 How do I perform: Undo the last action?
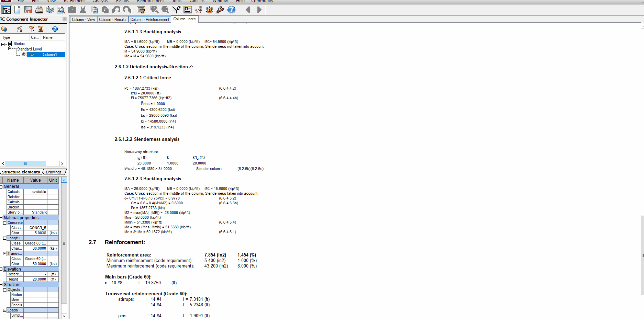[x=116, y=10]
